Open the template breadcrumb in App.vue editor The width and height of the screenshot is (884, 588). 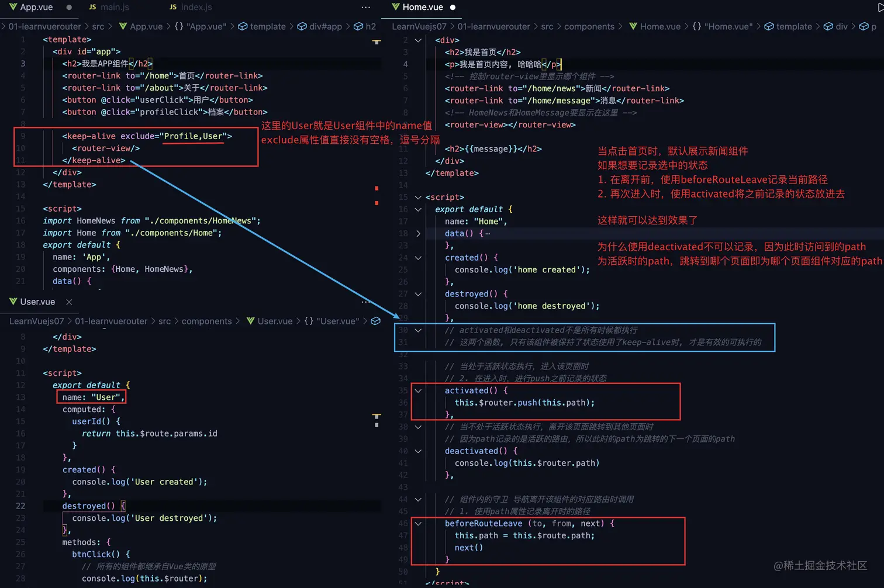[262, 26]
